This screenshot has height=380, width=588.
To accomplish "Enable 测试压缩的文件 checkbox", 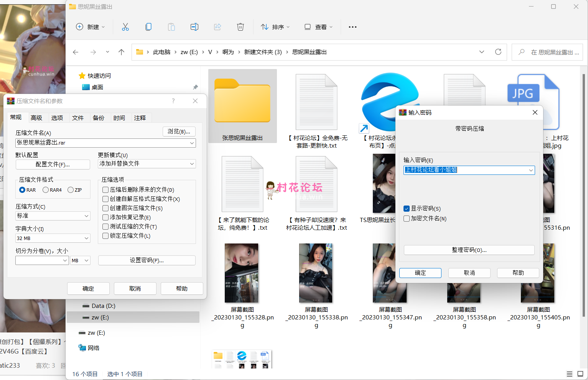I will [105, 227].
